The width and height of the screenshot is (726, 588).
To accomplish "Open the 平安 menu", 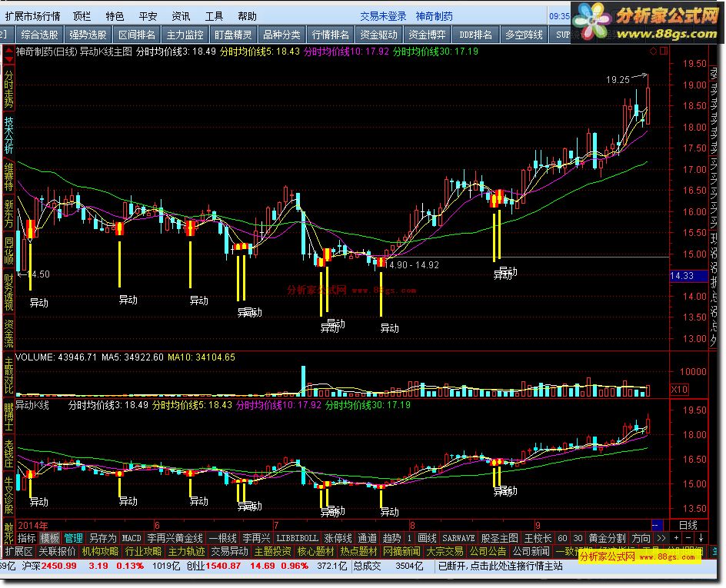I will (148, 16).
